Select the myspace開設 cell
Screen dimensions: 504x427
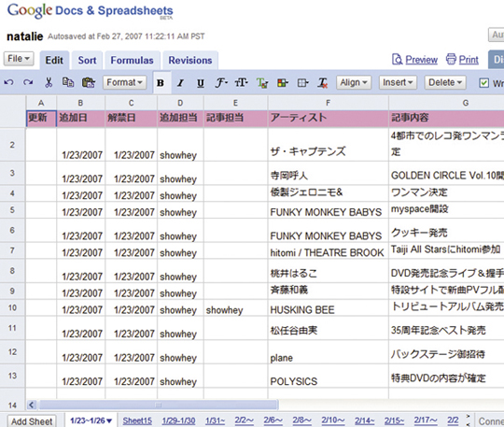tap(446, 210)
